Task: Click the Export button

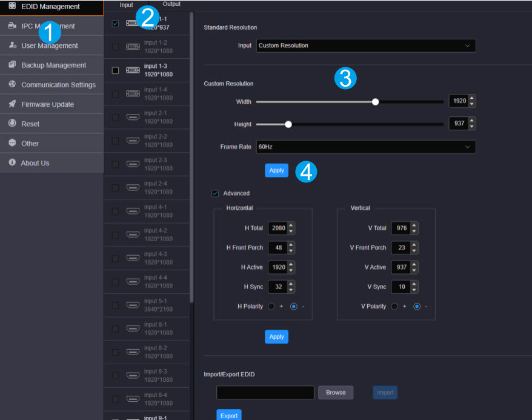Action: pos(228,416)
